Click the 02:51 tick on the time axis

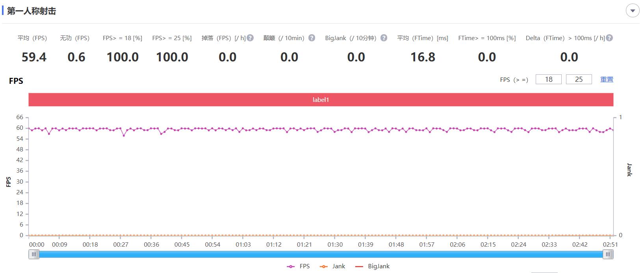610,244
